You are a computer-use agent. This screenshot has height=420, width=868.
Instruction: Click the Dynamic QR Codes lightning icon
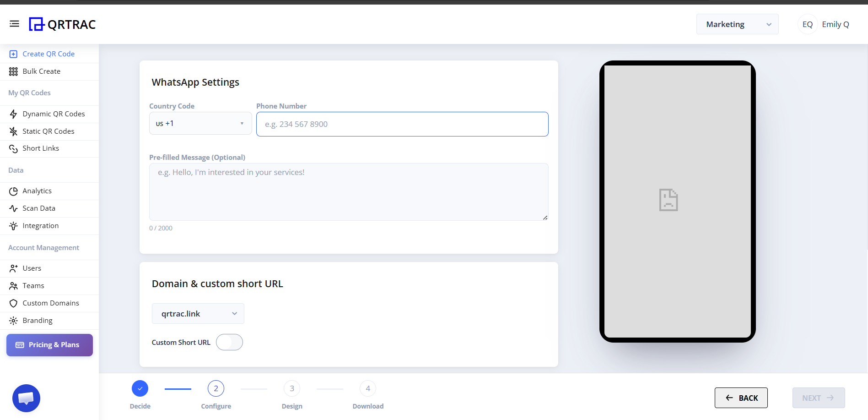[x=13, y=114]
